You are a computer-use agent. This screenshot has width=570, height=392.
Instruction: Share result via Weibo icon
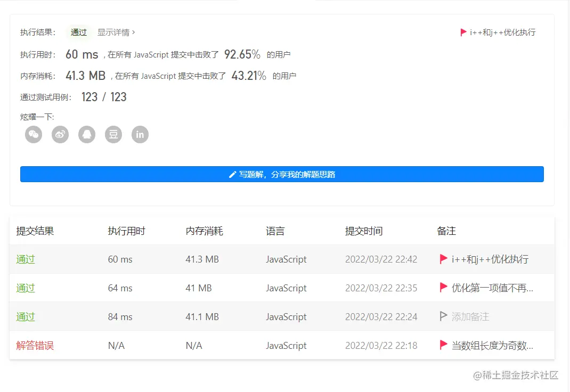click(x=60, y=134)
